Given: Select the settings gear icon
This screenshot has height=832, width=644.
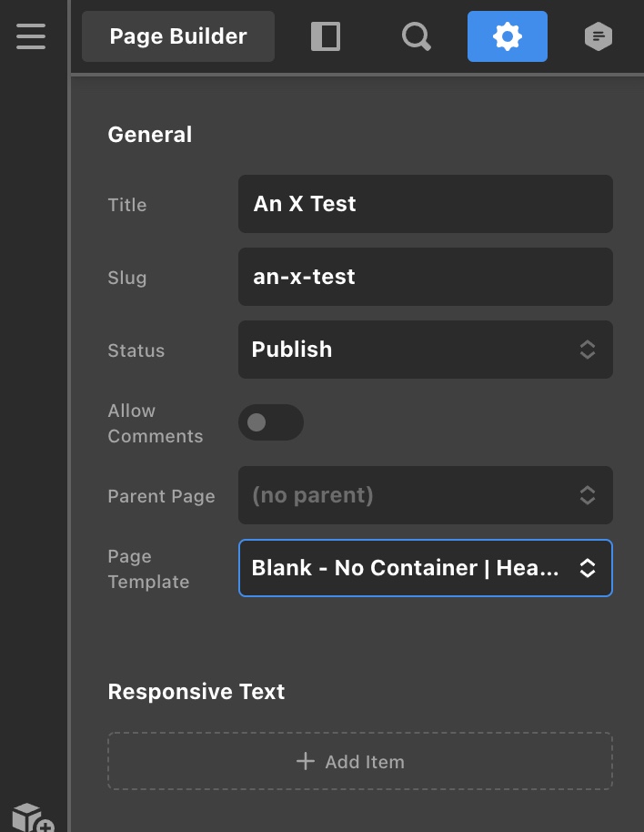Looking at the screenshot, I should pyautogui.click(x=508, y=36).
